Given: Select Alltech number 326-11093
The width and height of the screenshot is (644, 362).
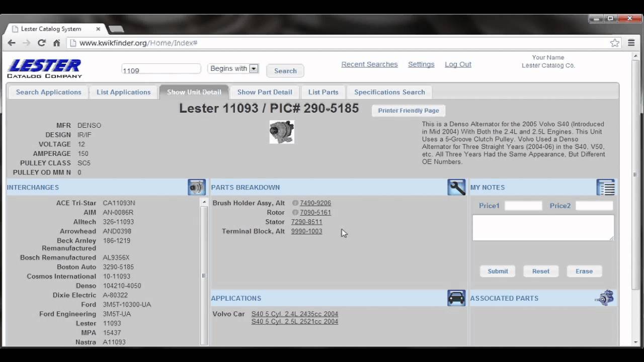Looking at the screenshot, I should (x=118, y=222).
